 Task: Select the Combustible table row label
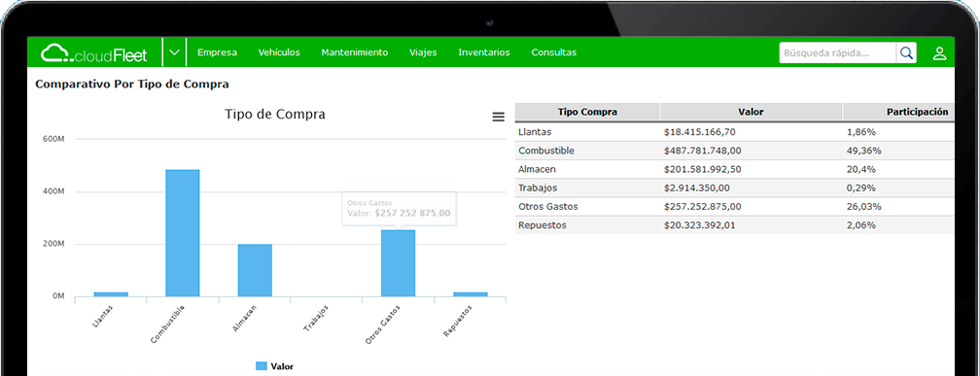click(x=546, y=152)
